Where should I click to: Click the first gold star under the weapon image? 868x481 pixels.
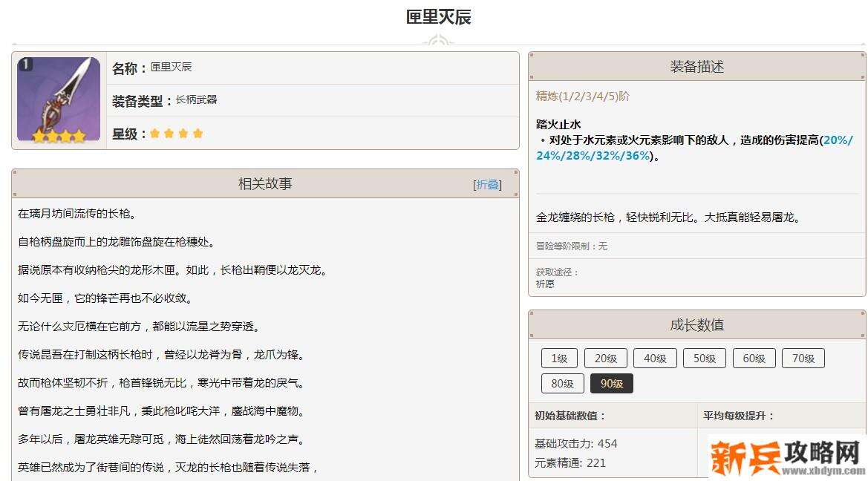pyautogui.click(x=39, y=135)
